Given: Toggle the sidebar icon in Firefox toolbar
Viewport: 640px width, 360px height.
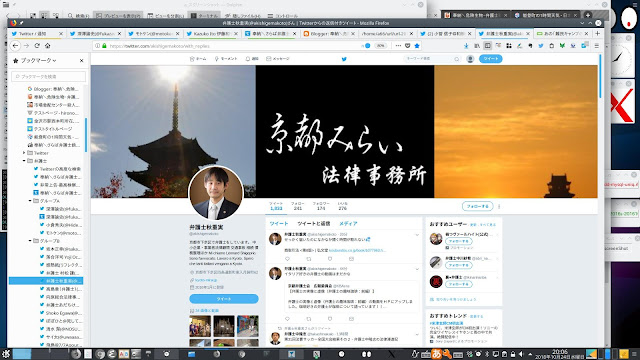Looking at the screenshot, I should 487,46.
